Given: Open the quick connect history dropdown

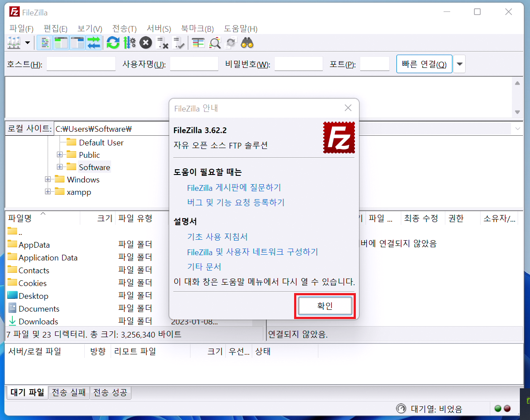Looking at the screenshot, I should (459, 64).
